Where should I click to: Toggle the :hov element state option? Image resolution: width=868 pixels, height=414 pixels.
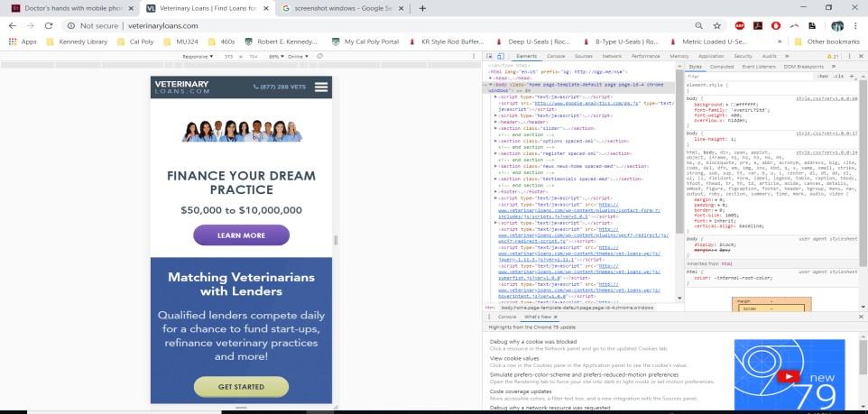click(823, 76)
